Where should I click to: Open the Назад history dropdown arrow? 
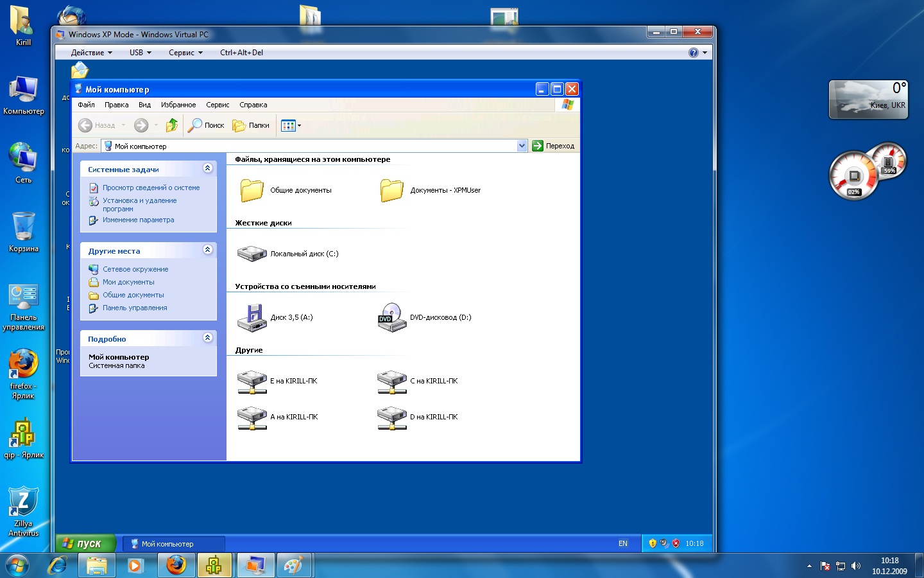(x=123, y=125)
